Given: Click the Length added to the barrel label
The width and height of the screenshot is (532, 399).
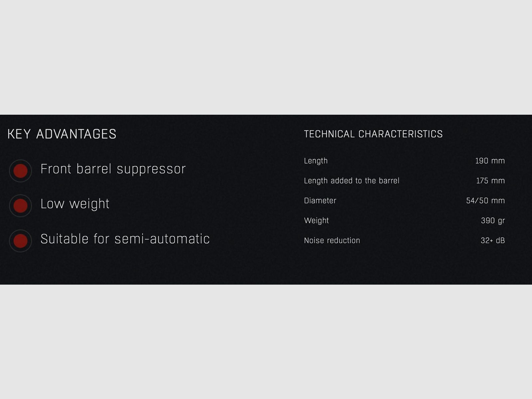Looking at the screenshot, I should point(351,181).
